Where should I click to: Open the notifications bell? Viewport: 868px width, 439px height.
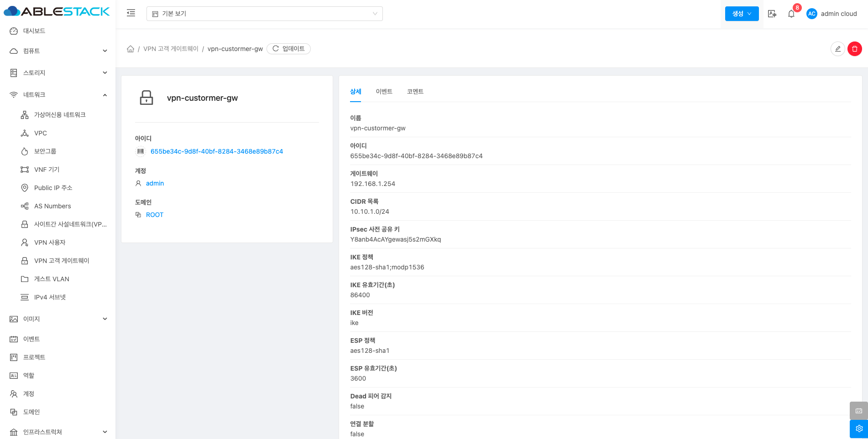click(791, 14)
